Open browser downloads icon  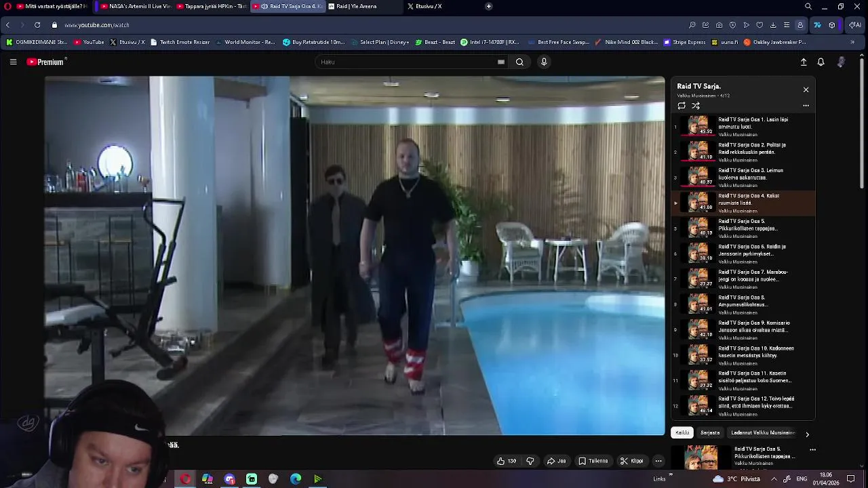[x=773, y=25]
